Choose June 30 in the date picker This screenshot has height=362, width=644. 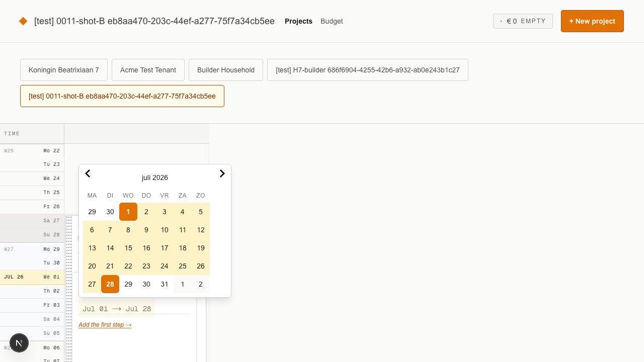(x=110, y=212)
